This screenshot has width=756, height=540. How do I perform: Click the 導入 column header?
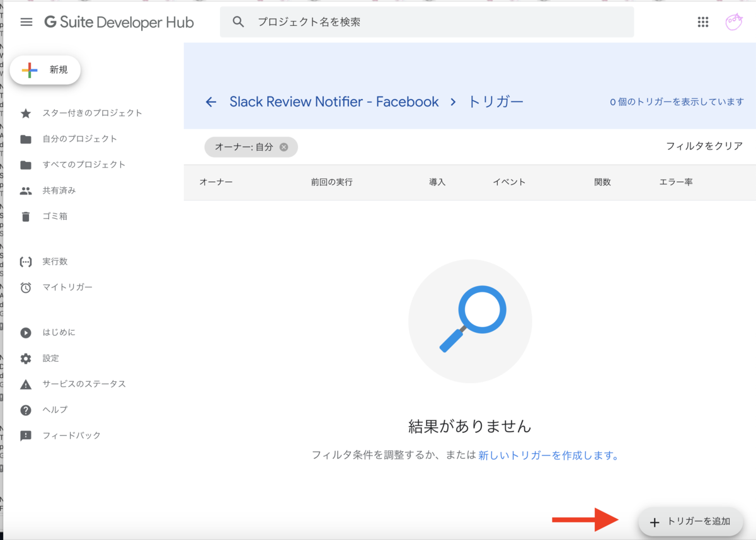[x=437, y=182]
